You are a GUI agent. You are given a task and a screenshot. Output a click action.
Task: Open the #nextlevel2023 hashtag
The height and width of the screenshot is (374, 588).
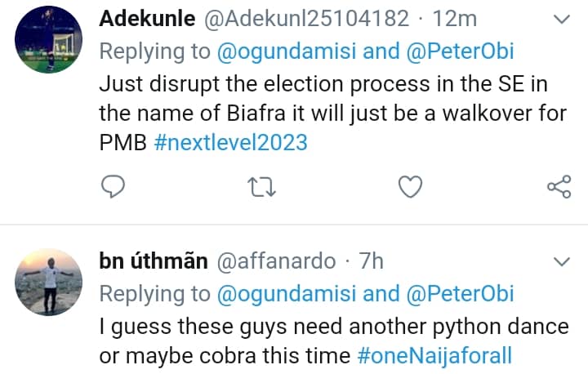point(229,142)
